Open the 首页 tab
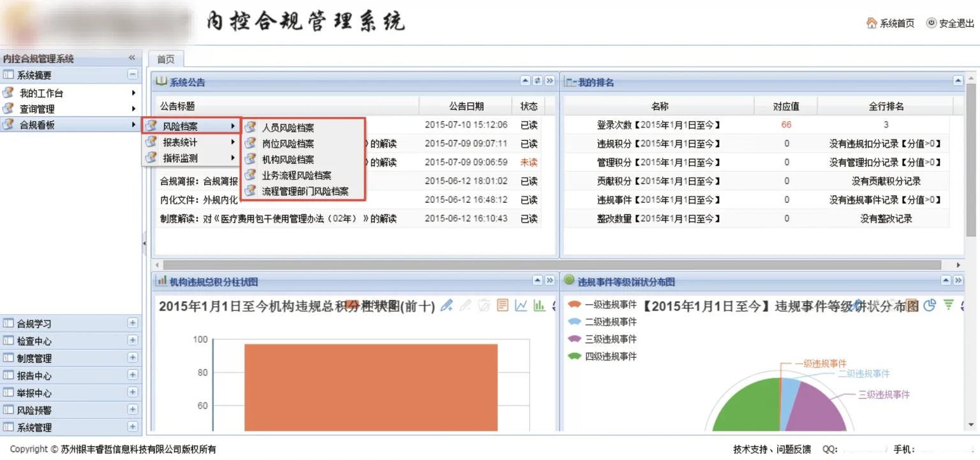Image resolution: width=980 pixels, height=460 pixels. click(x=166, y=59)
